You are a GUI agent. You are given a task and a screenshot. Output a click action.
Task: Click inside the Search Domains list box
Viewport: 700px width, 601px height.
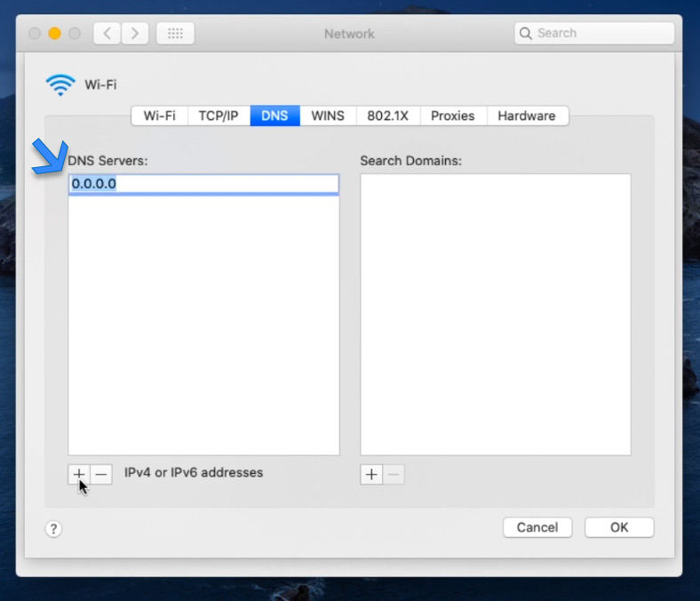(496, 315)
